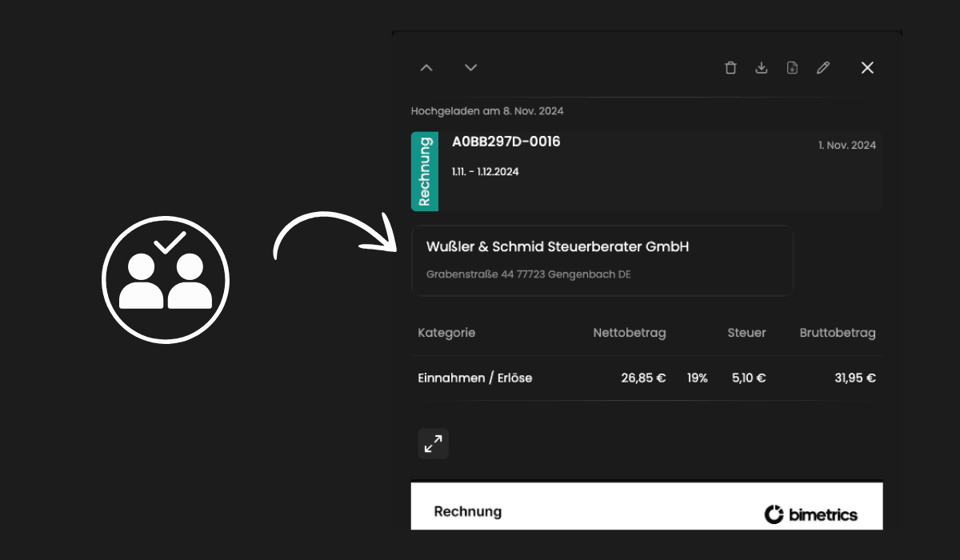The height and width of the screenshot is (560, 960).
Task: Click the bimetrics logo in the preview
Action: pyautogui.click(x=810, y=514)
